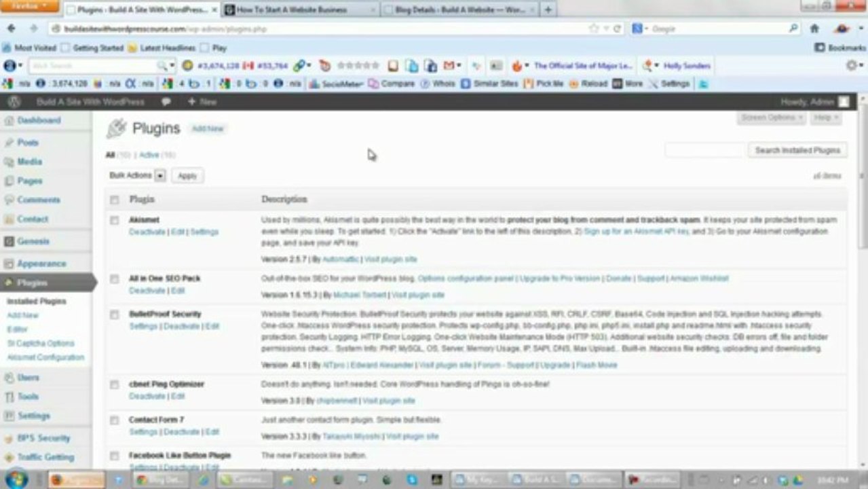Image resolution: width=868 pixels, height=489 pixels.
Task: Open All in One SEO Options configuration panel link
Action: 466,278
